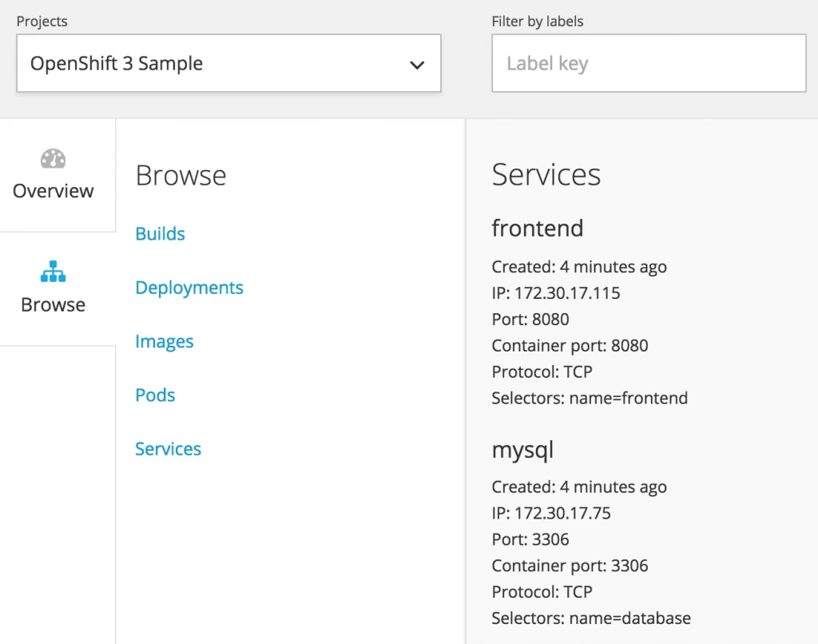Screen dimensions: 818x644
Task: Open the Pods link
Action: point(155,395)
